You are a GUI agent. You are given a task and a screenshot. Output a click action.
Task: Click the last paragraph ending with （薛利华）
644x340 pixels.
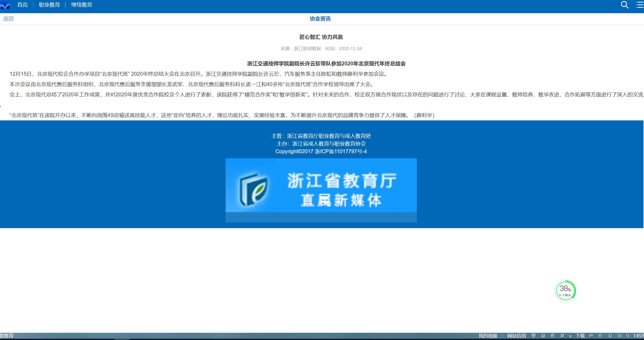coord(222,115)
